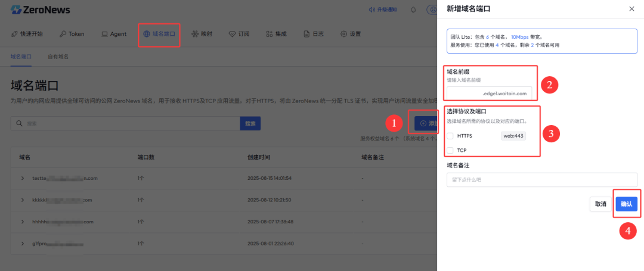The image size is (644, 271).
Task: Close the 新增域名端口 panel
Action: [x=631, y=8]
